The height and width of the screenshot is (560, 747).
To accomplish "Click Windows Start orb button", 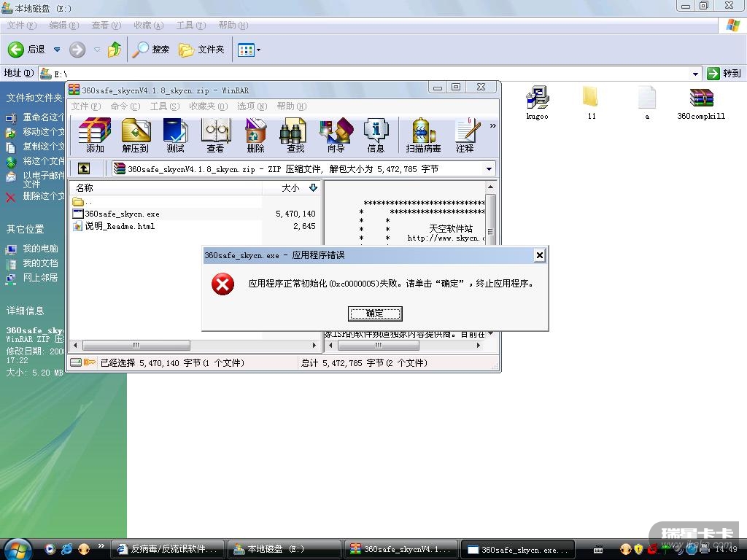I will 17,548.
